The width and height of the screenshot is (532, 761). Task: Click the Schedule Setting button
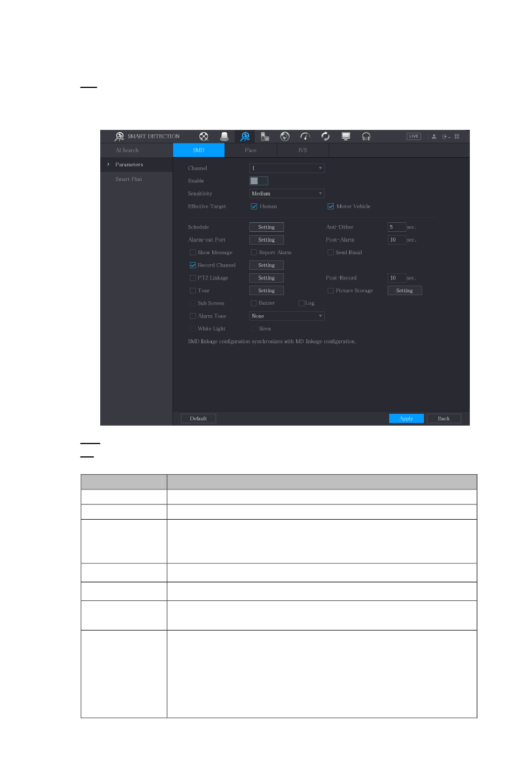[x=267, y=227]
